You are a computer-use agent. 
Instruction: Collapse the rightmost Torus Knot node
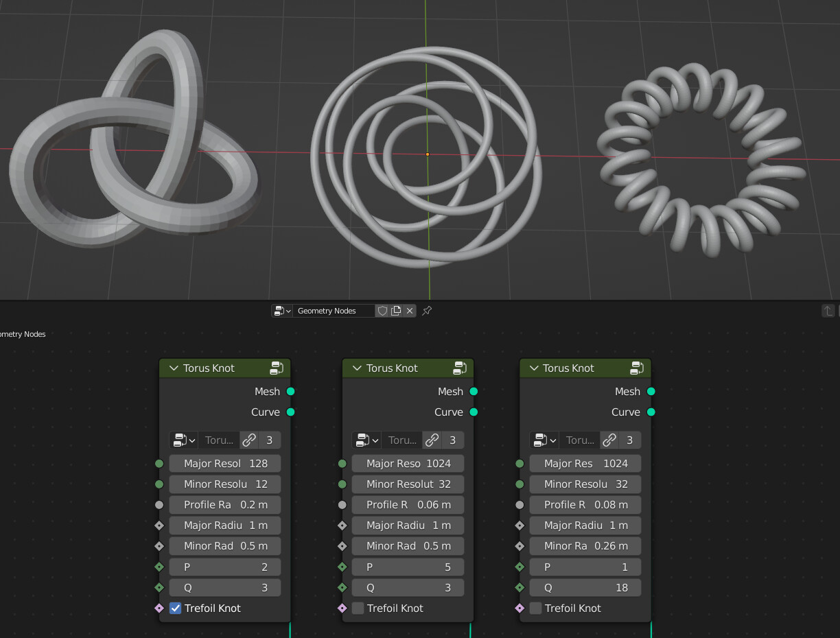(x=533, y=368)
